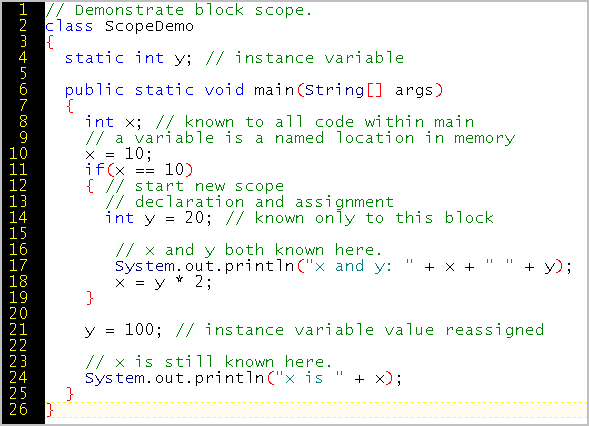Click the y = 100 assignment
589x426 pixels.
[x=124, y=330]
